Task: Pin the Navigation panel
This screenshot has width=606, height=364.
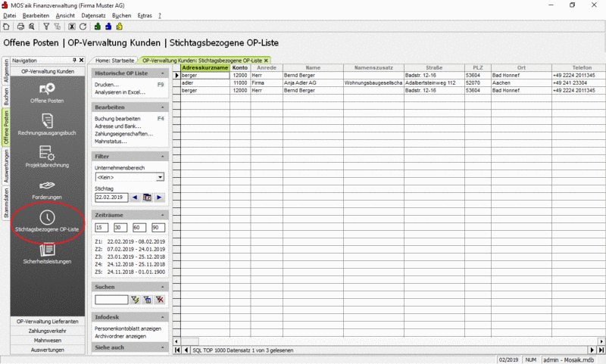Action: 74,61
